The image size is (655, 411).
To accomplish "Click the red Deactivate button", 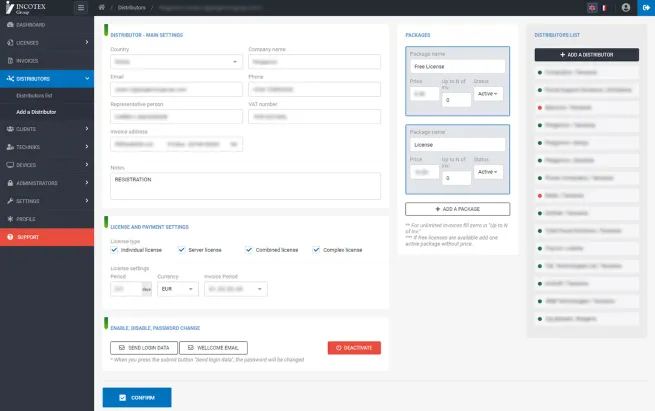I will click(x=354, y=348).
